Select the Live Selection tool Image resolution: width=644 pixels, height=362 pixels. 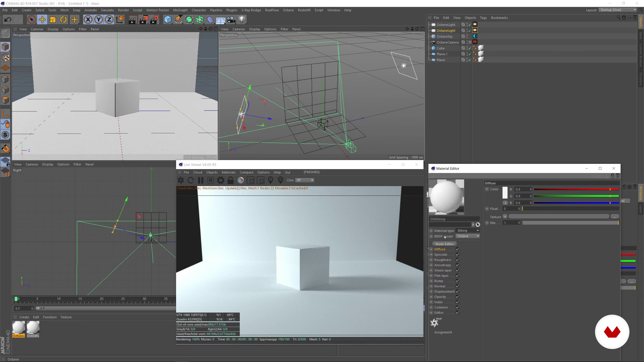tap(32, 19)
